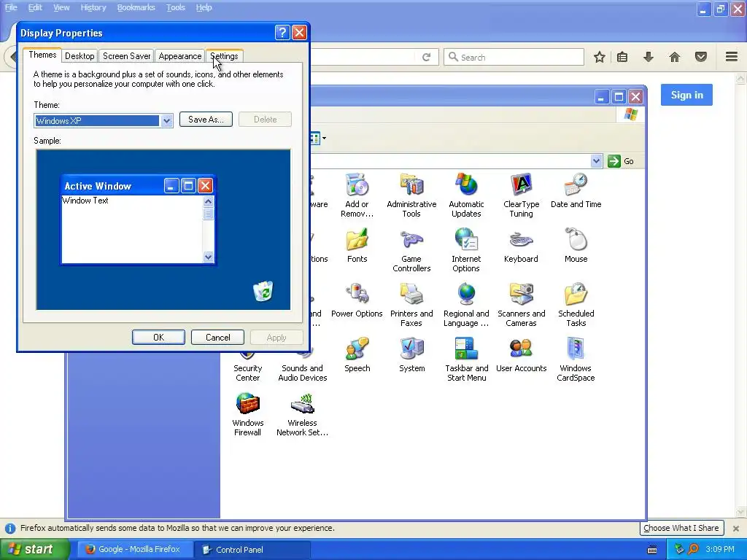Screen dimensions: 747x560
Task: Reload page with Firefox refresh icon
Action: 426,57
